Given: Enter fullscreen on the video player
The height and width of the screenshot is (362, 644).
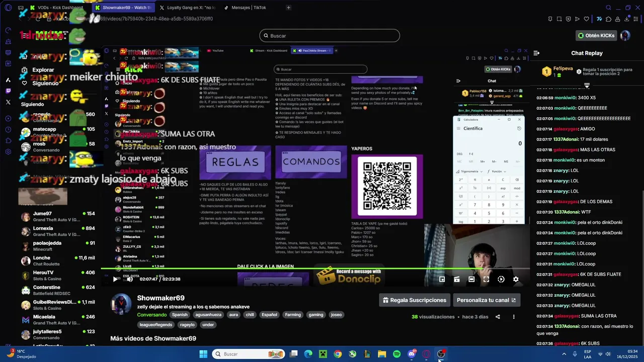Looking at the screenshot, I should pos(486,279).
